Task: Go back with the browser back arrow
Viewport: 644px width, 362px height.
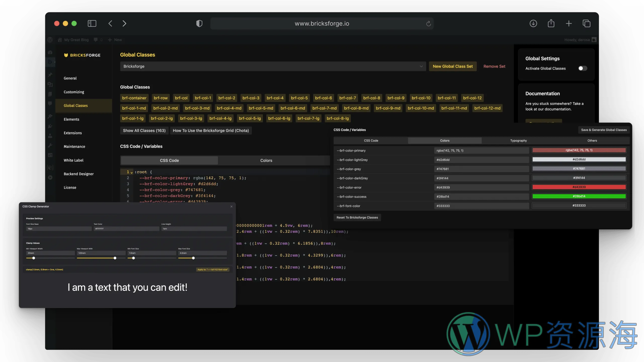Action: coord(110,23)
